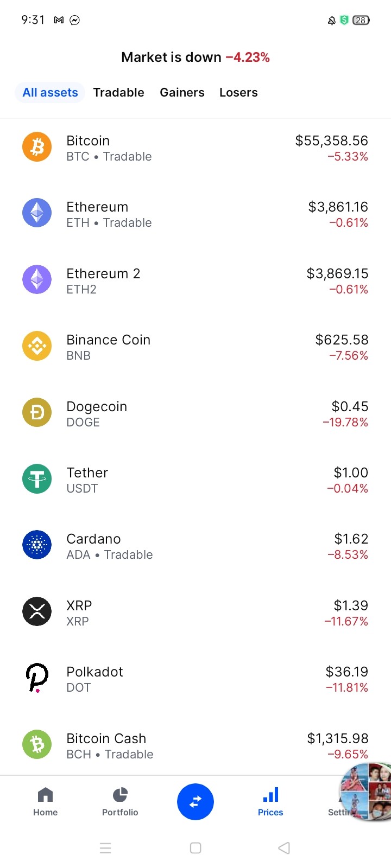Switch to the Tradable filter tab
The width and height of the screenshot is (391, 868).
[x=118, y=92]
